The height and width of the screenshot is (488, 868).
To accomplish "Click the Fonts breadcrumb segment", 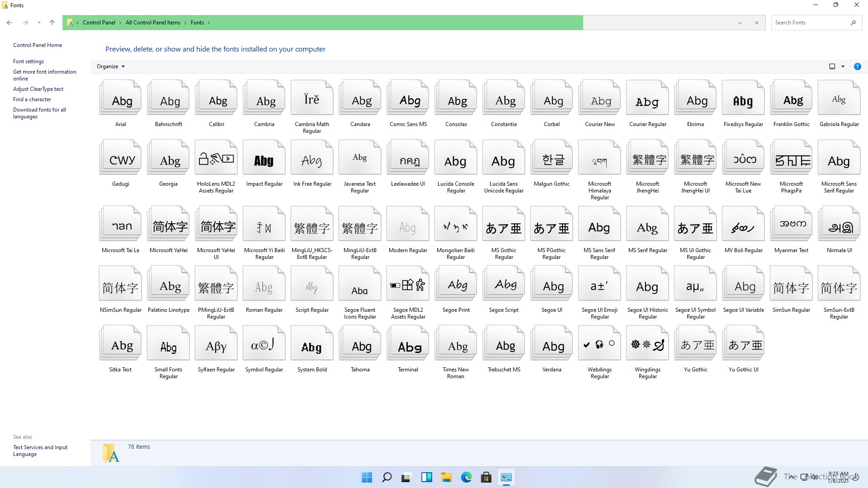I will (197, 23).
